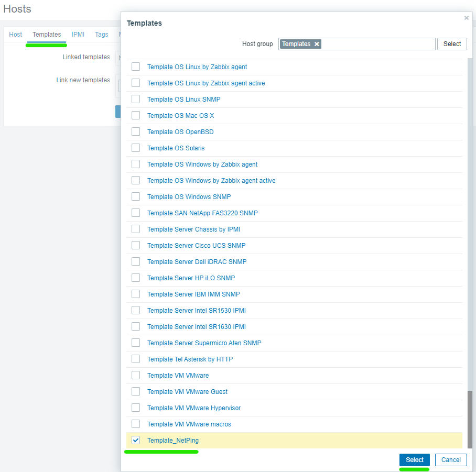Switch to the Host tab
476x472 pixels.
16,35
